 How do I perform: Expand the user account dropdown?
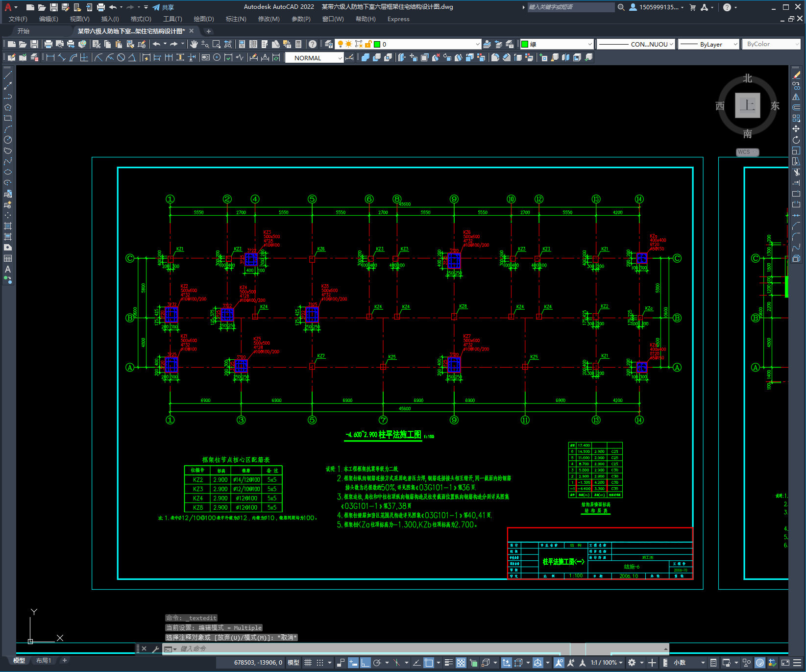[682, 7]
